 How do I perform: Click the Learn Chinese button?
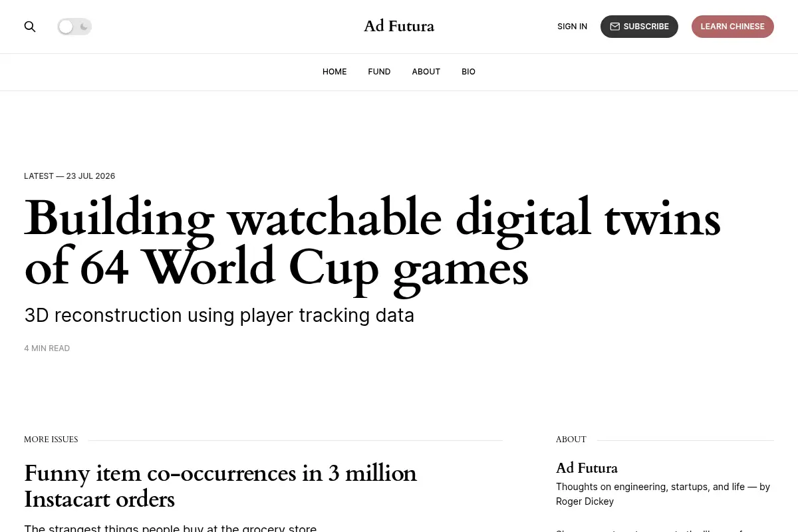click(733, 27)
